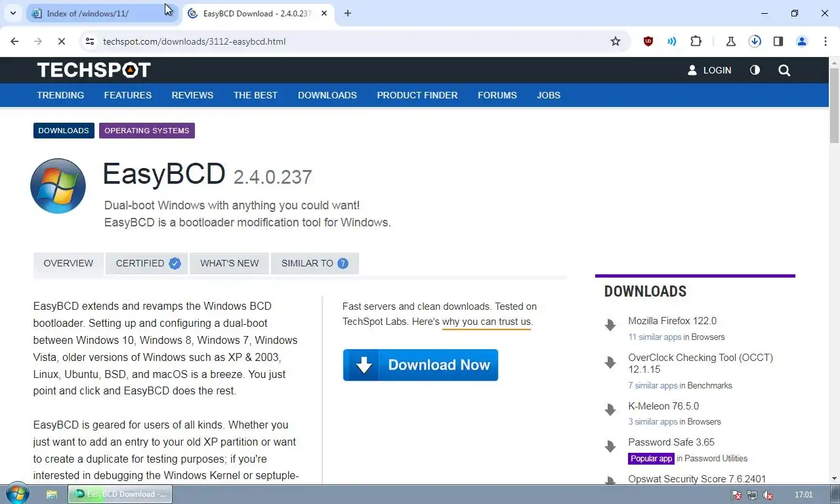This screenshot has width=840, height=504.
Task: Click the LOGIN link
Action: coord(709,70)
